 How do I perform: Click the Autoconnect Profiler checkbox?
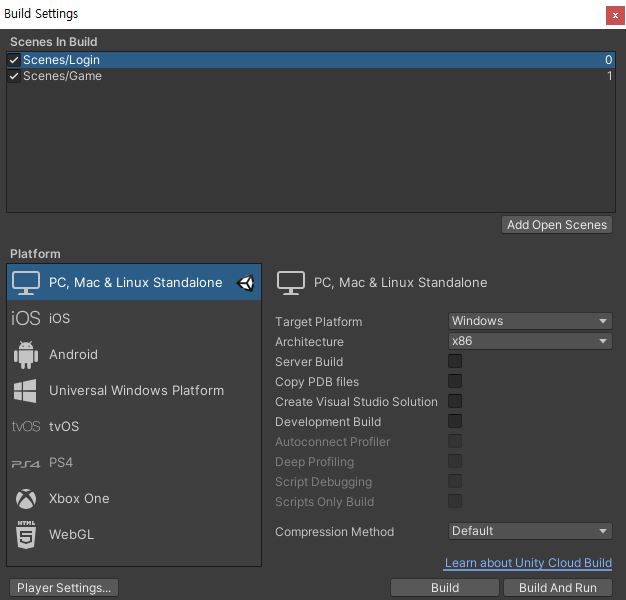[455, 441]
